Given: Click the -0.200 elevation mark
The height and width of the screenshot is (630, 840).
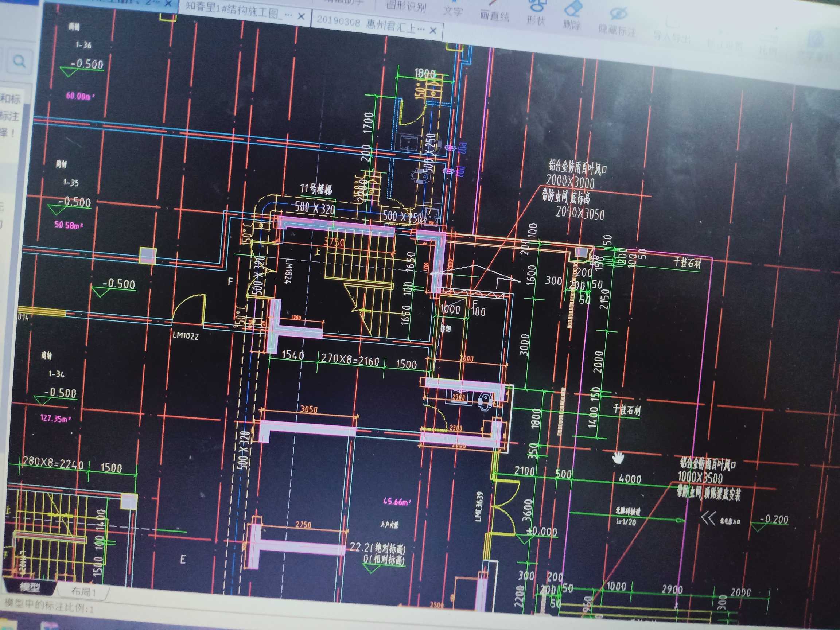Looking at the screenshot, I should [774, 519].
